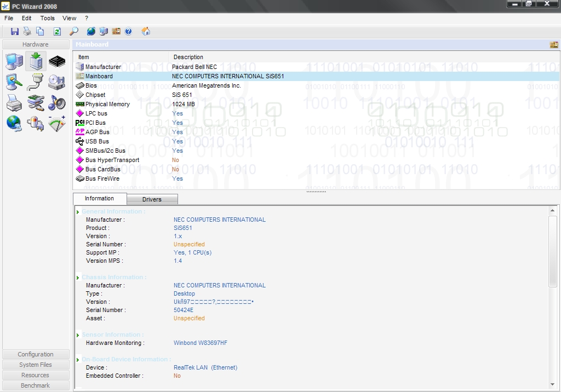Image resolution: width=561 pixels, height=392 pixels.
Task: Select the Multimedia music note speaker icon
Action: (57, 103)
